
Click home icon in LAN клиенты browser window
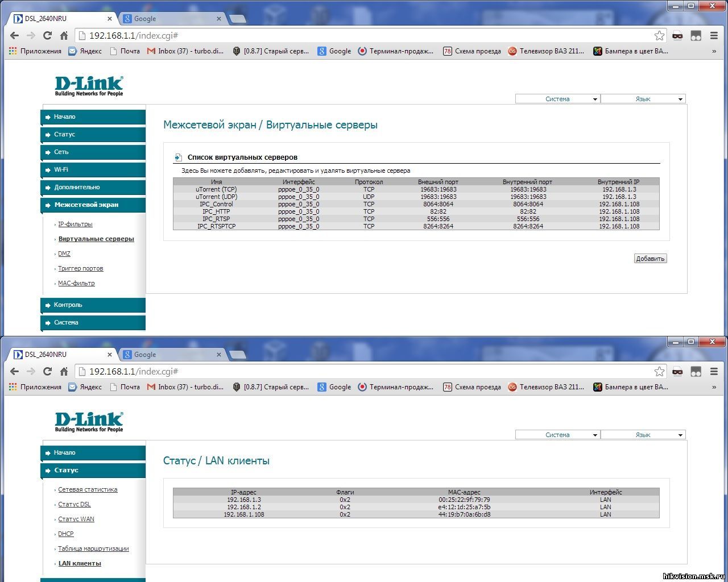tap(64, 372)
